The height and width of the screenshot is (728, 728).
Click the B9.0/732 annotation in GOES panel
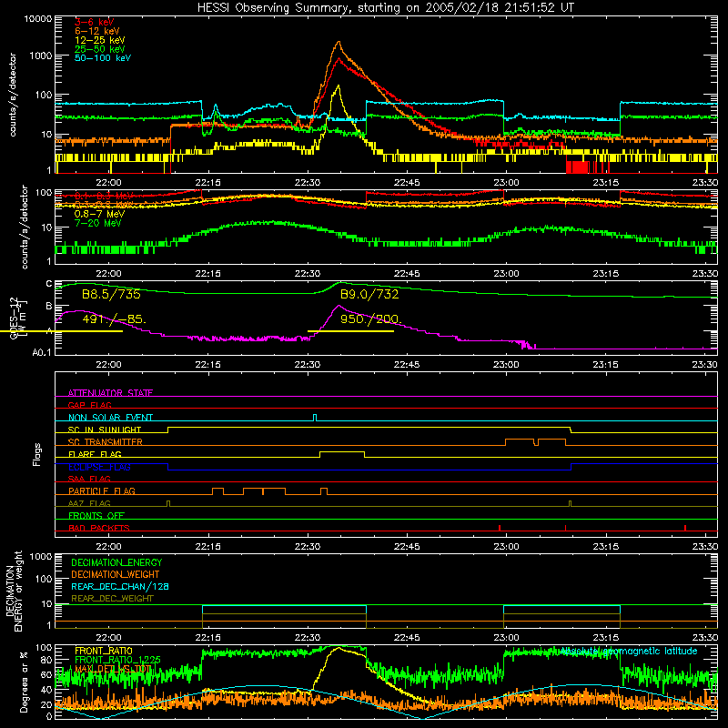pos(369,294)
